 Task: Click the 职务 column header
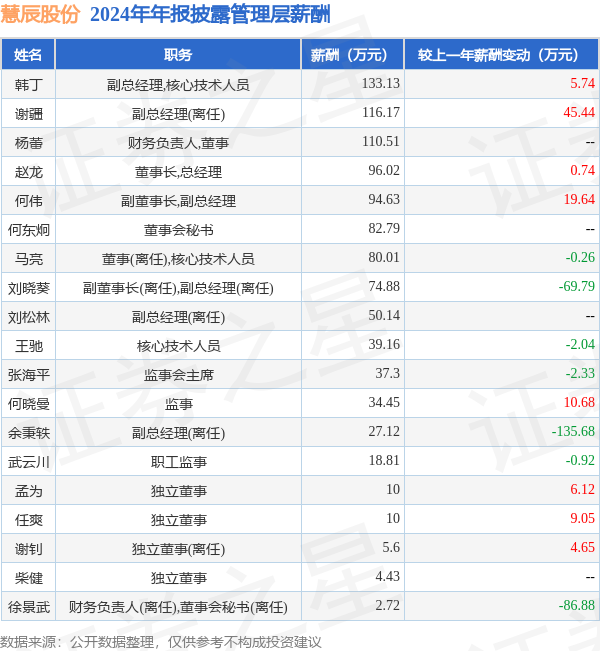click(178, 54)
